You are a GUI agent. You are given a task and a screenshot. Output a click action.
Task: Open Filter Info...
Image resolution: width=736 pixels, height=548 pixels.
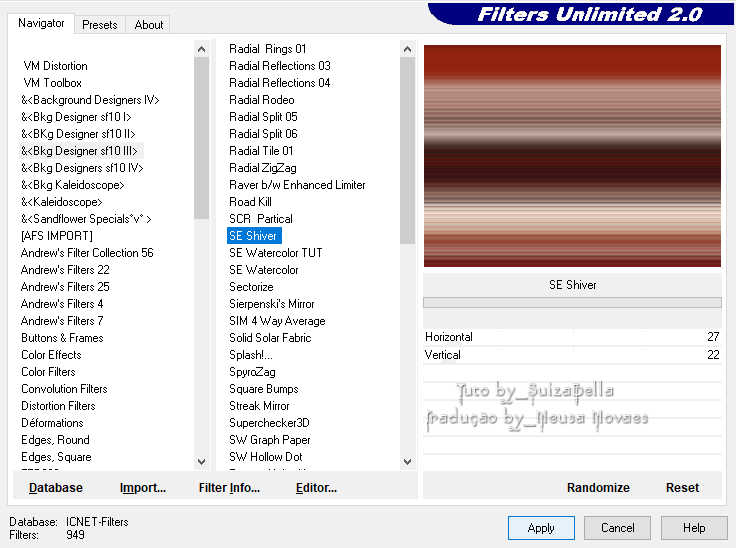coord(229,487)
